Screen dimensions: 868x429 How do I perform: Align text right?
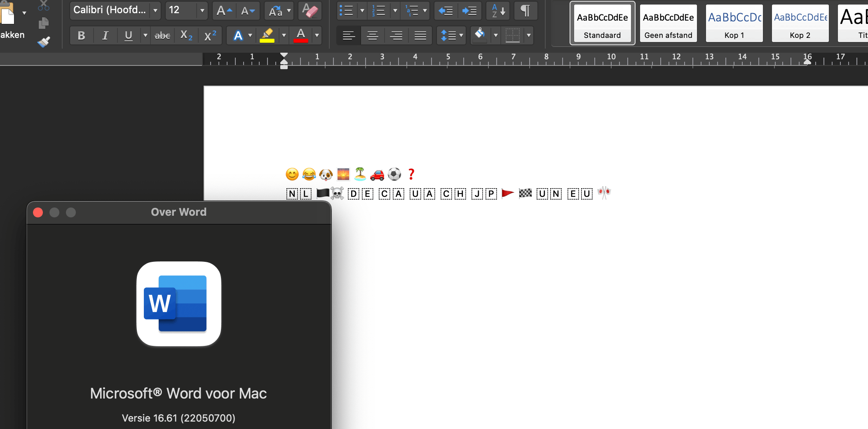coord(396,35)
